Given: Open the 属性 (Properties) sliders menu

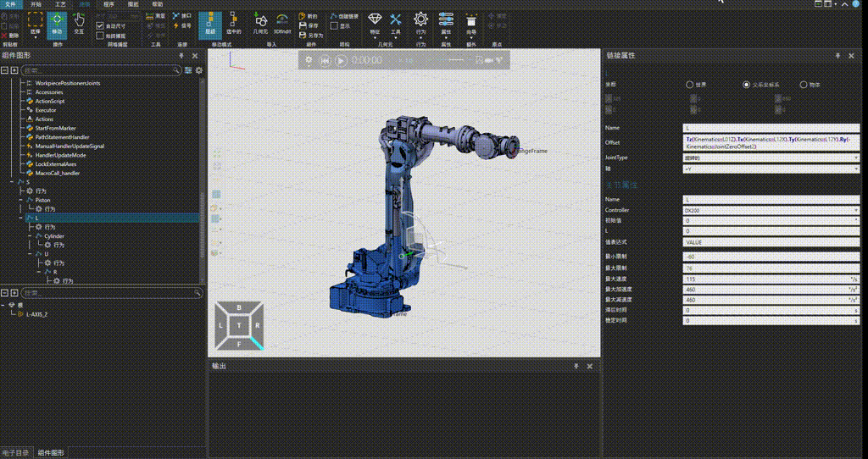Looking at the screenshot, I should 446,25.
